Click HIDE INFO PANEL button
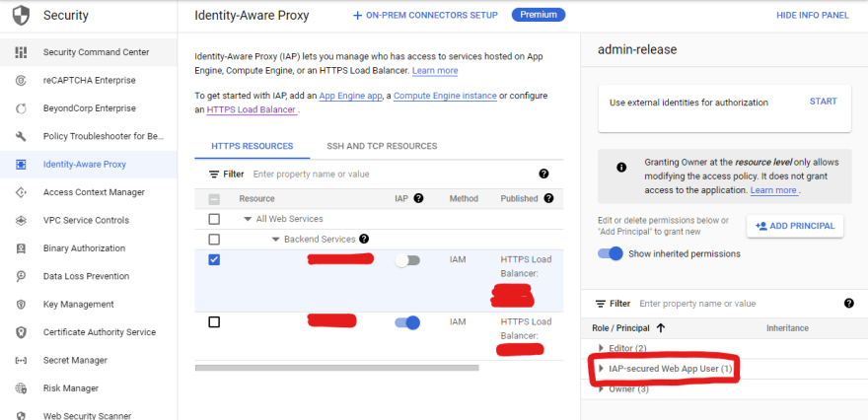The image size is (868, 420). click(x=813, y=16)
